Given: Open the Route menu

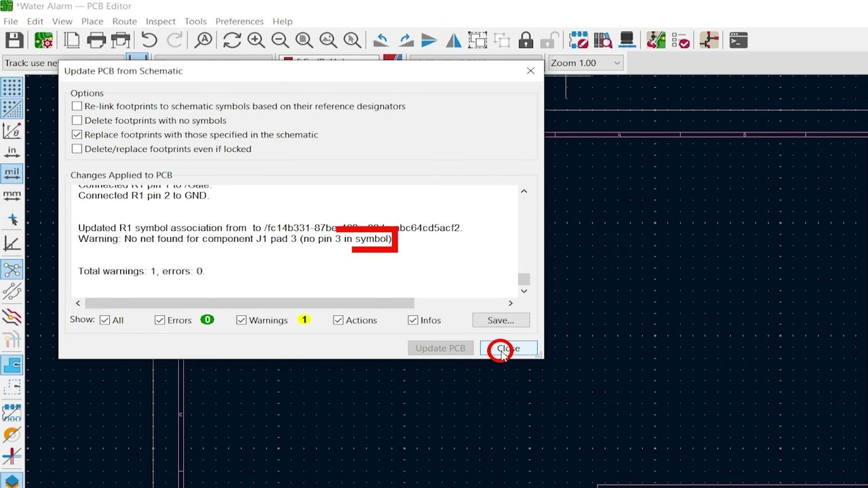Looking at the screenshot, I should coord(124,21).
